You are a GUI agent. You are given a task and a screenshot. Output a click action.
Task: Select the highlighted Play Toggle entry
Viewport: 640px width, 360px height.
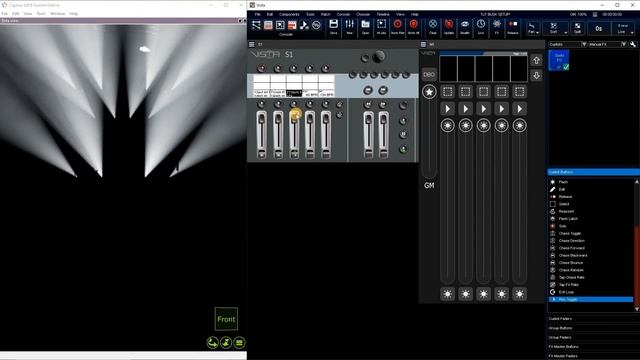pyautogui.click(x=591, y=300)
